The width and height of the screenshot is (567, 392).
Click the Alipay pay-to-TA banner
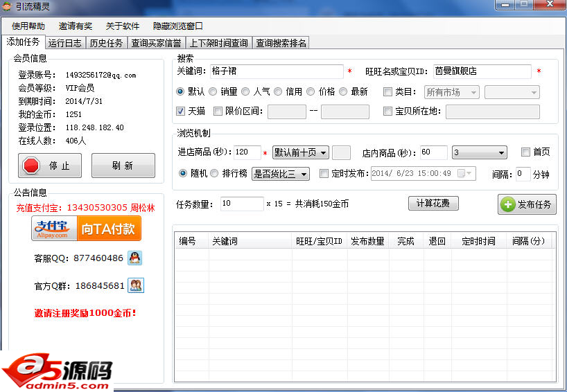[86, 229]
